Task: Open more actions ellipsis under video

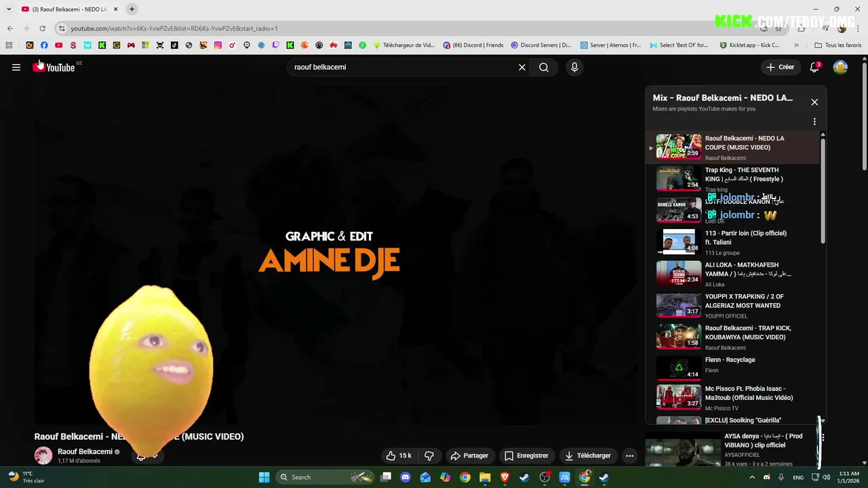Action: pos(629,455)
